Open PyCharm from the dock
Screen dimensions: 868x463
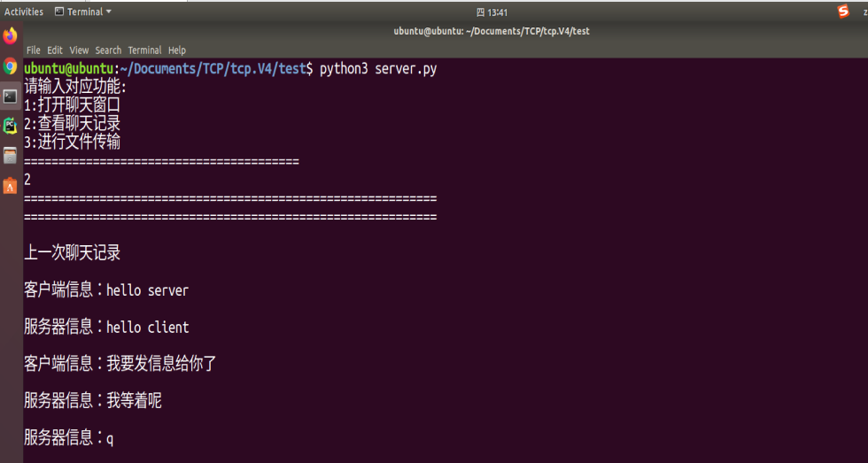[x=10, y=126]
